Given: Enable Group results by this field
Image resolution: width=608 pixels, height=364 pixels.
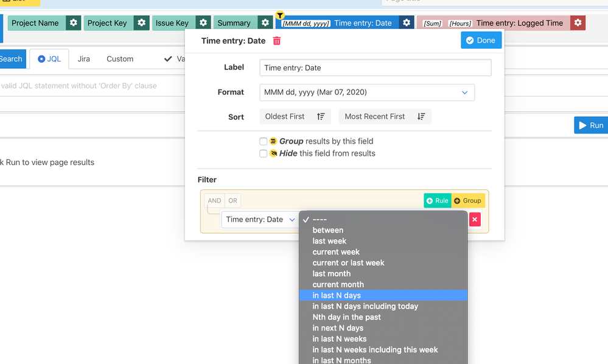Looking at the screenshot, I should tap(264, 141).
